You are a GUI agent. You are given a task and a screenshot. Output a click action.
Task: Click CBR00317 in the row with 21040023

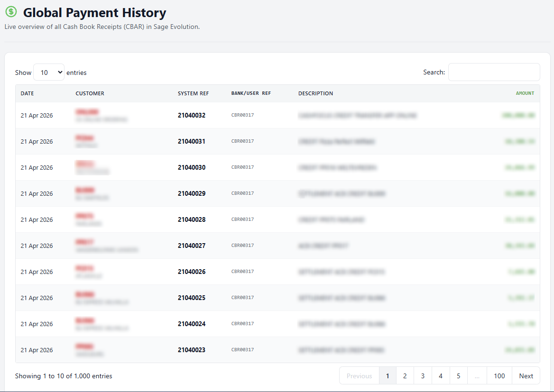[242, 350]
